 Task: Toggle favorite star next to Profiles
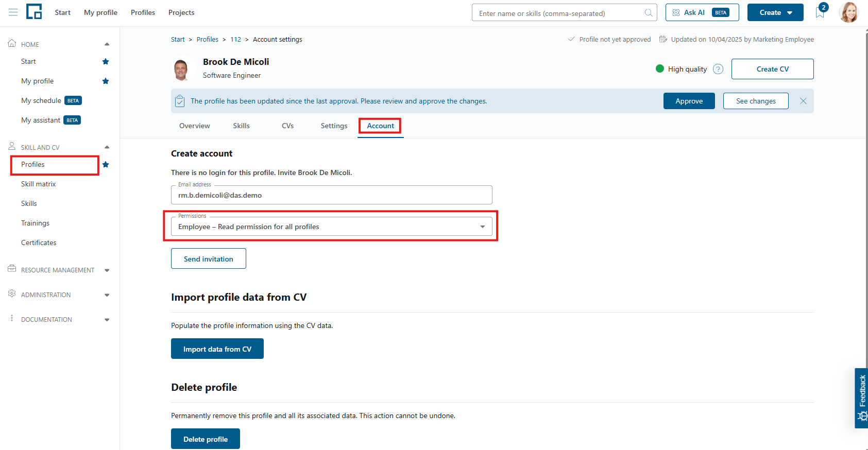coord(106,164)
